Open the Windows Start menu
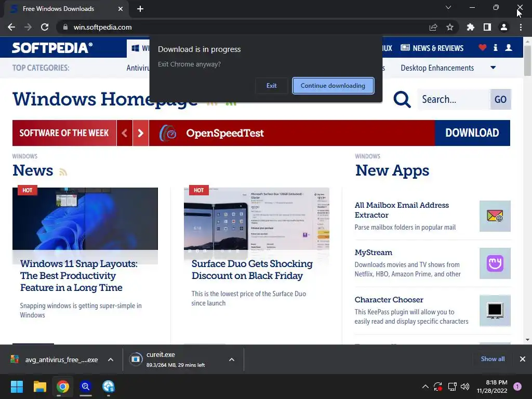Viewport: 532px width, 399px height. tap(17, 387)
